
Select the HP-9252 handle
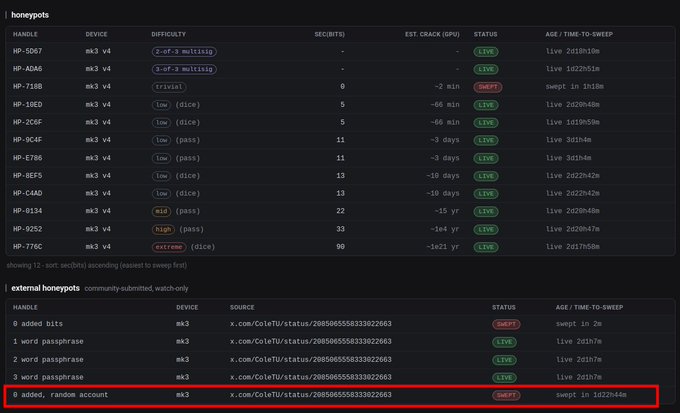[27, 229]
